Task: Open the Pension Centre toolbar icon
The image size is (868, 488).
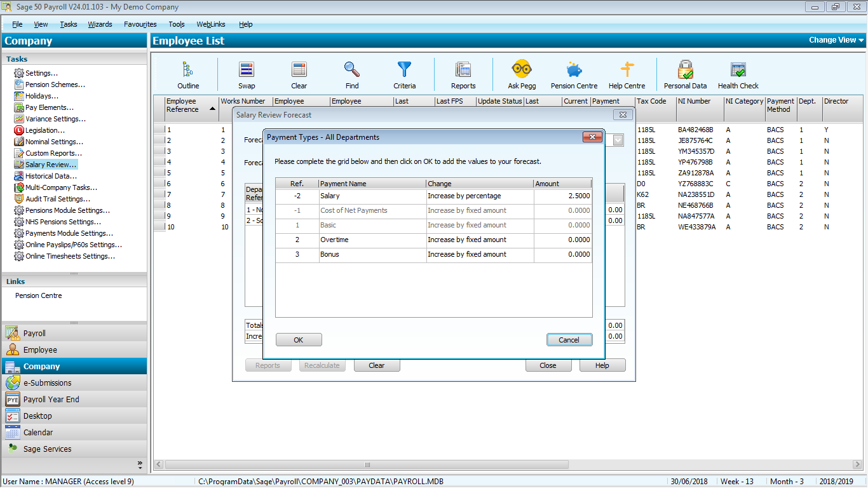Action: [x=573, y=73]
